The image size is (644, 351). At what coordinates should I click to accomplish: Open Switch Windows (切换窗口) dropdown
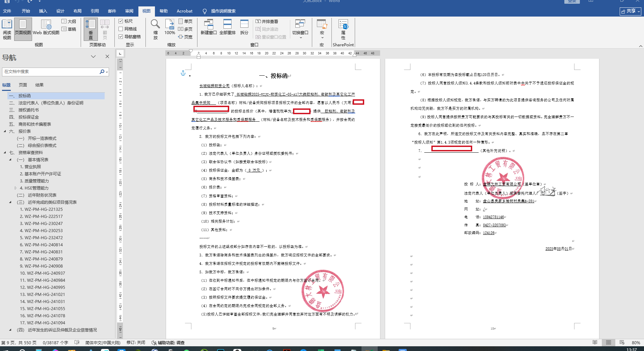click(300, 29)
